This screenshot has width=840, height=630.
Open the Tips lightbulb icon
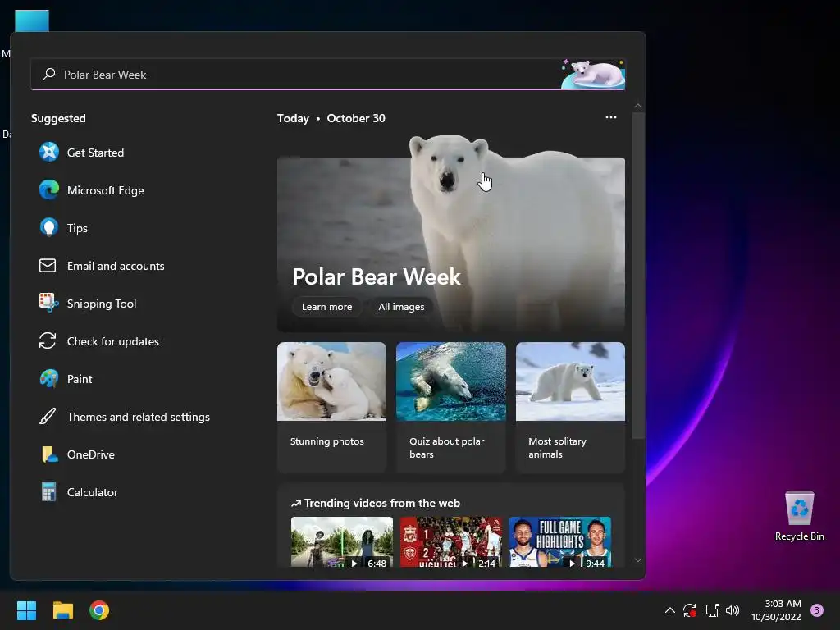48,228
